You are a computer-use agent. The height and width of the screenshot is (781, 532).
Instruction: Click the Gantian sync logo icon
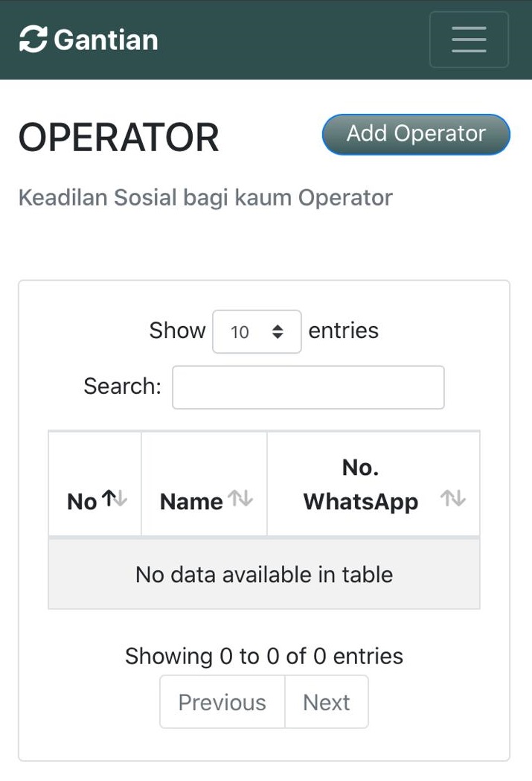(33, 39)
